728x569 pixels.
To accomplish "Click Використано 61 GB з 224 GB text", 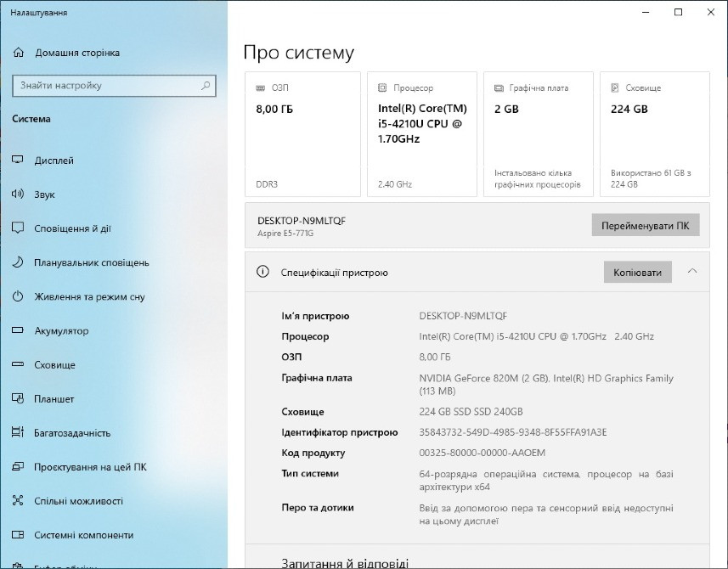I will coord(651,178).
